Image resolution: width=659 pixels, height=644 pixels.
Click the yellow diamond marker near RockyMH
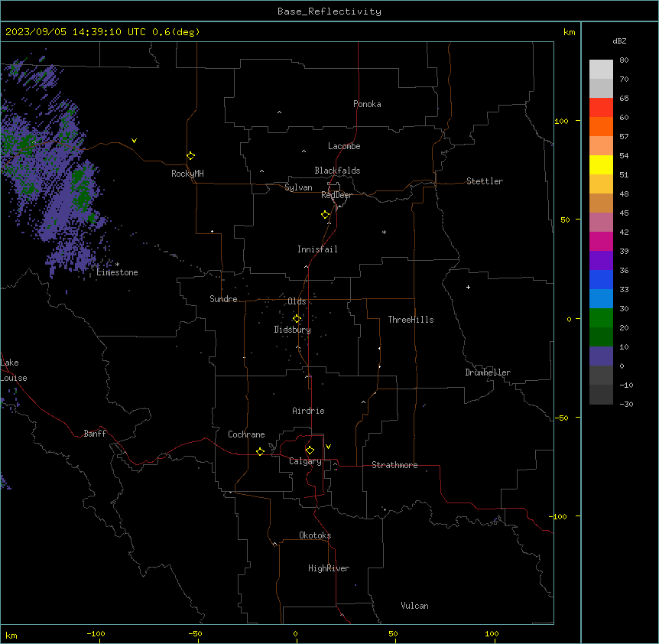coord(190,155)
